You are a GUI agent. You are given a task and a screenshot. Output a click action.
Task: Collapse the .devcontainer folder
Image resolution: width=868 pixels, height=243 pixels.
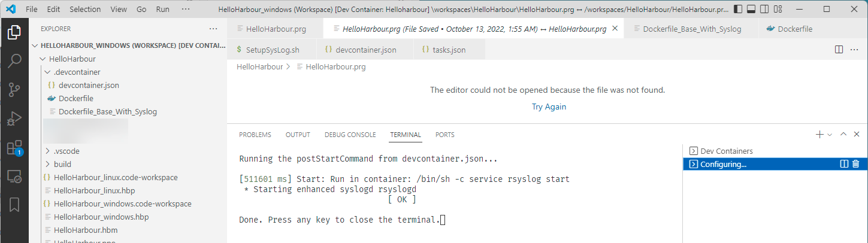48,72
